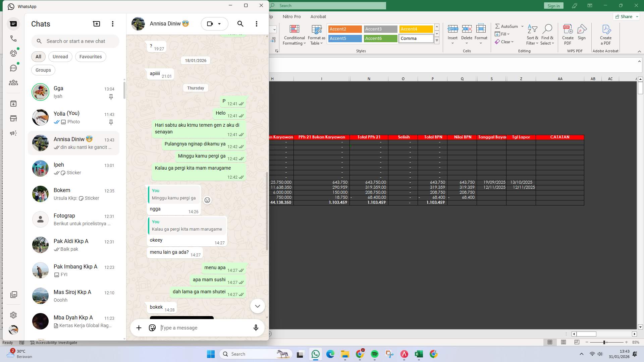Click the Type a message input field
This screenshot has height=362, width=644.
201,328
